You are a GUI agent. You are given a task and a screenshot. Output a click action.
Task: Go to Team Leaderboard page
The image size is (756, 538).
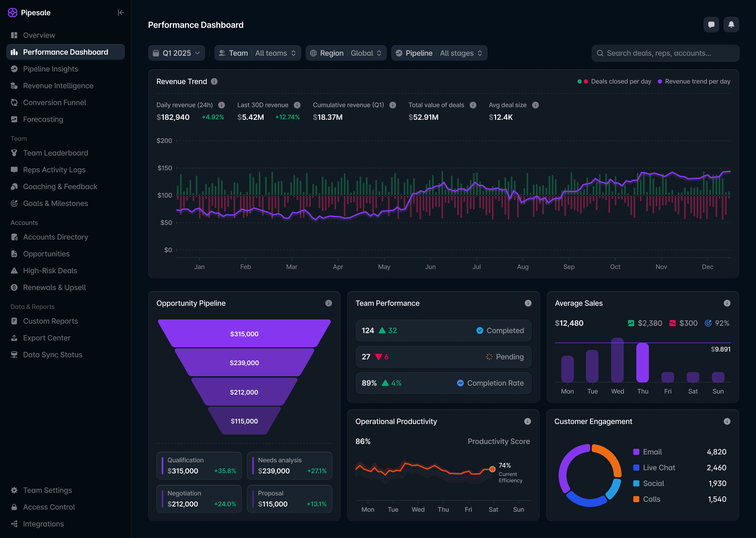[x=56, y=153]
